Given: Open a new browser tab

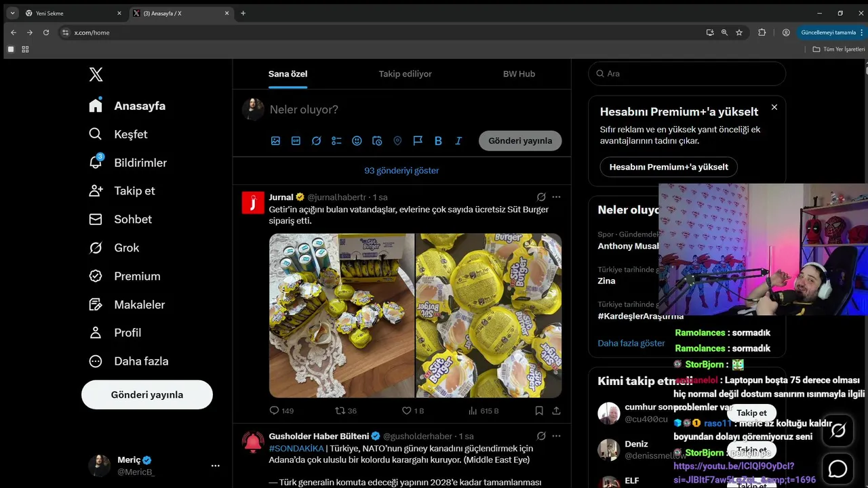Looking at the screenshot, I should 243,14.
